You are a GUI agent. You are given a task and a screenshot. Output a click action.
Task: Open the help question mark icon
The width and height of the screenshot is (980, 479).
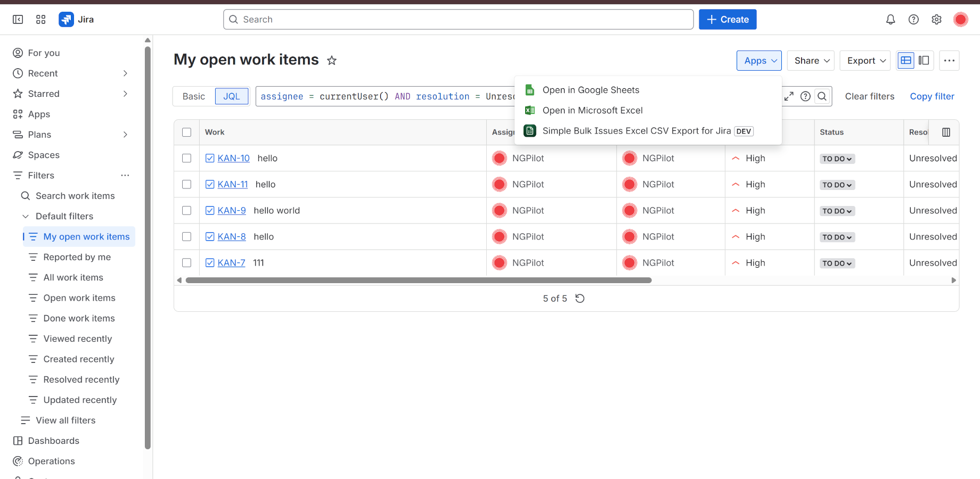[x=913, y=20]
